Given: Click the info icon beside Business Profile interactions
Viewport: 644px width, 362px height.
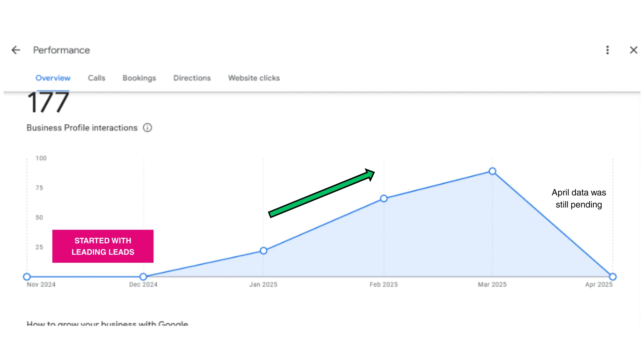Looking at the screenshot, I should pos(148,128).
